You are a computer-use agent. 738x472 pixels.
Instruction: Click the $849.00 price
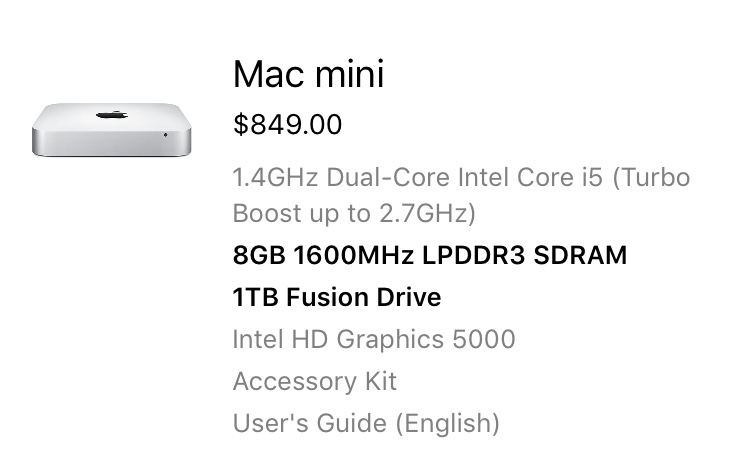click(x=287, y=125)
